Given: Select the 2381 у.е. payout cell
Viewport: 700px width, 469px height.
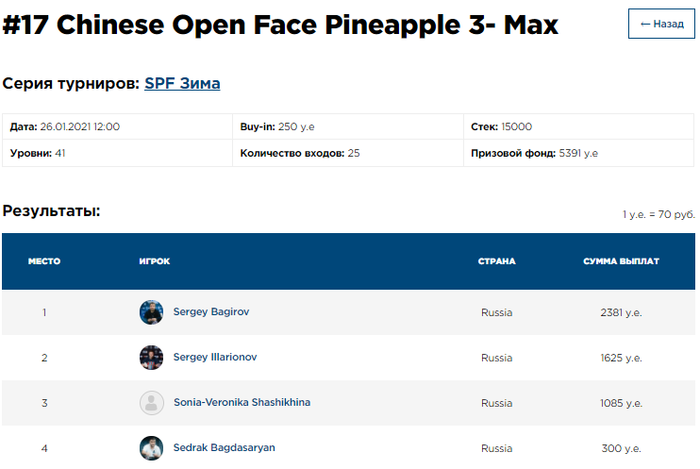Looking at the screenshot, I should (x=621, y=313).
